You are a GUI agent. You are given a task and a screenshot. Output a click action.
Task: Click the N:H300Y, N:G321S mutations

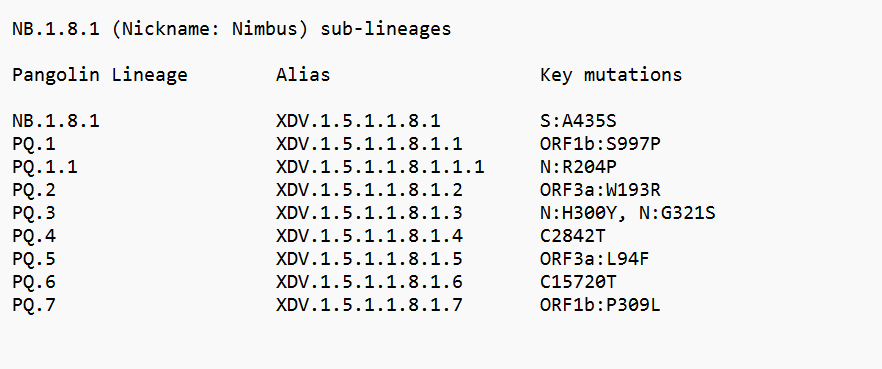pos(627,213)
